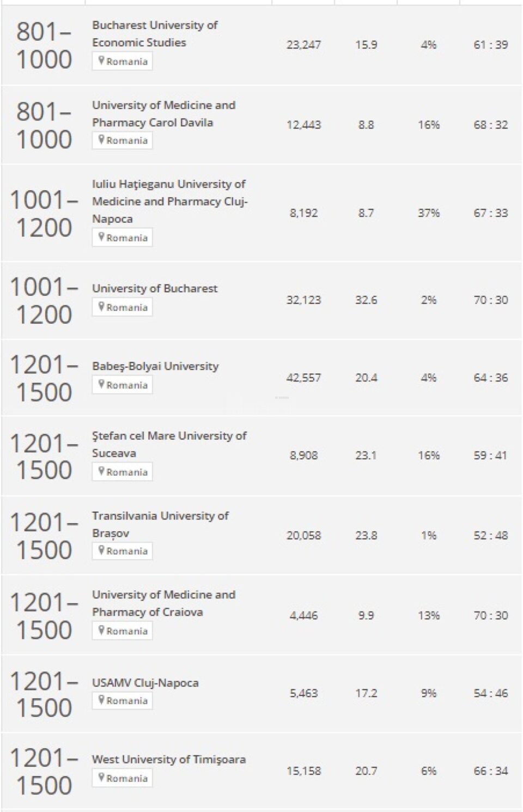Open Iuliu Hațieganu University of Medicine link
The width and height of the screenshot is (523, 812).
click(x=169, y=201)
